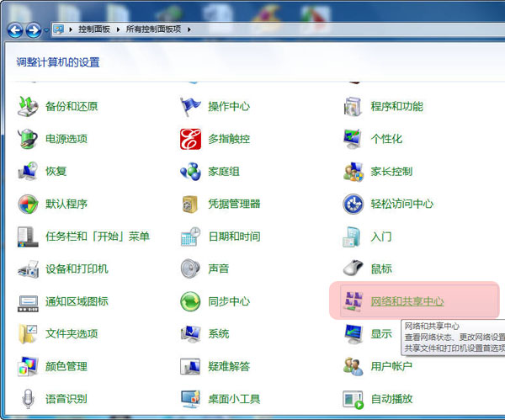Open the 疑难解答 link text
505x420 pixels.
click(x=229, y=366)
